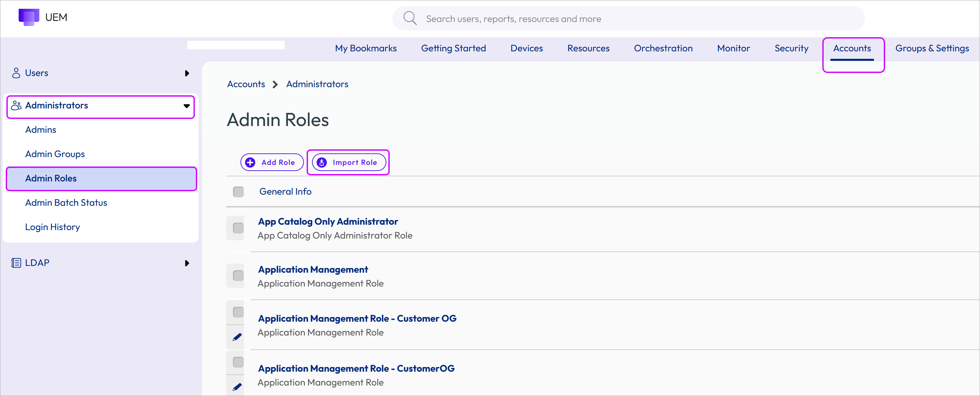This screenshot has width=980, height=396.
Task: Select Admins in the sidebar
Action: pyautogui.click(x=40, y=130)
